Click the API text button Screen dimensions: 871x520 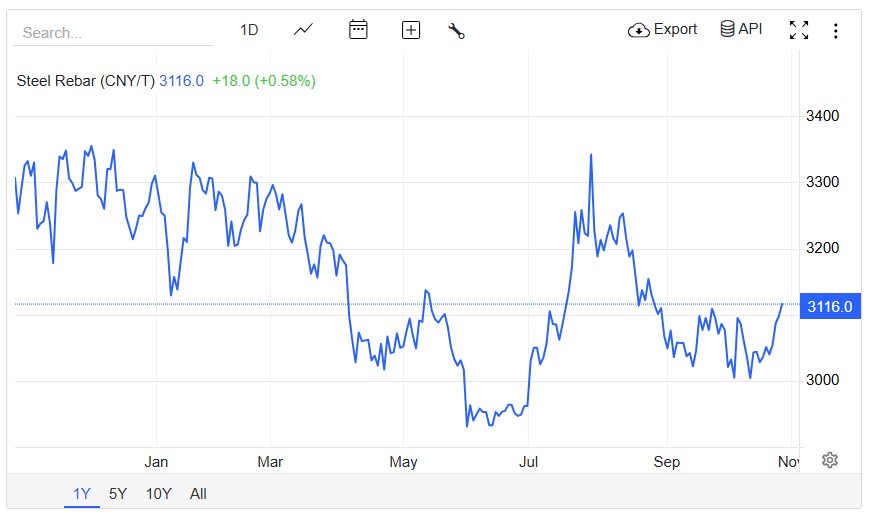pos(750,29)
